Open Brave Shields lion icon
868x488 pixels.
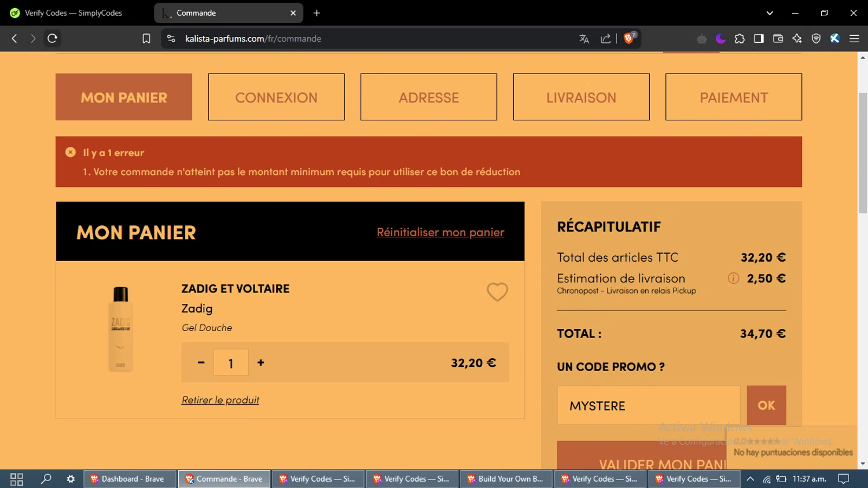coord(630,38)
